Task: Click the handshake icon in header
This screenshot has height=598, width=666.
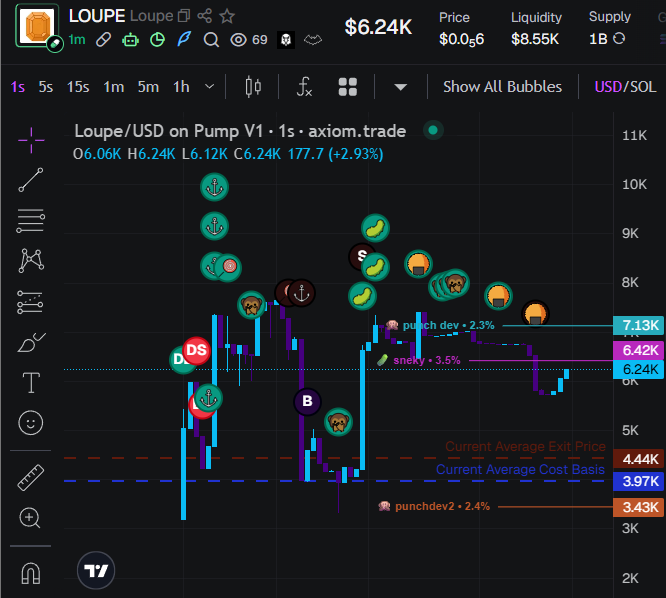Action: tap(313, 40)
